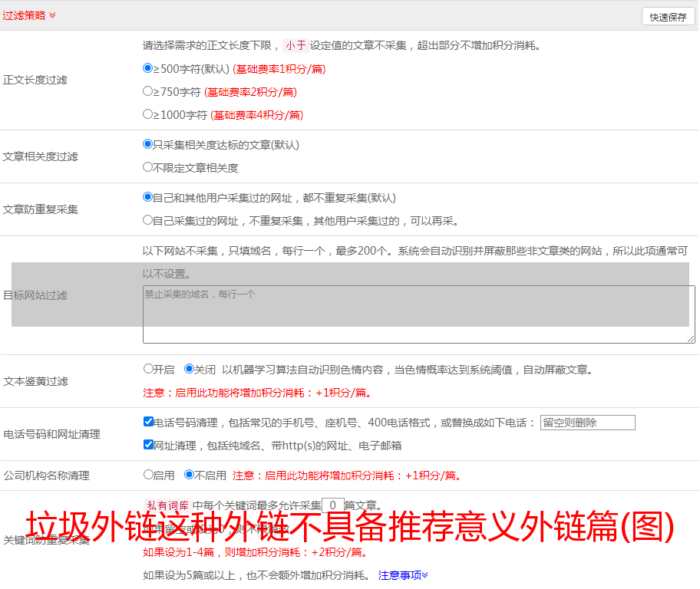Select ≥750字符 length option

(x=148, y=91)
